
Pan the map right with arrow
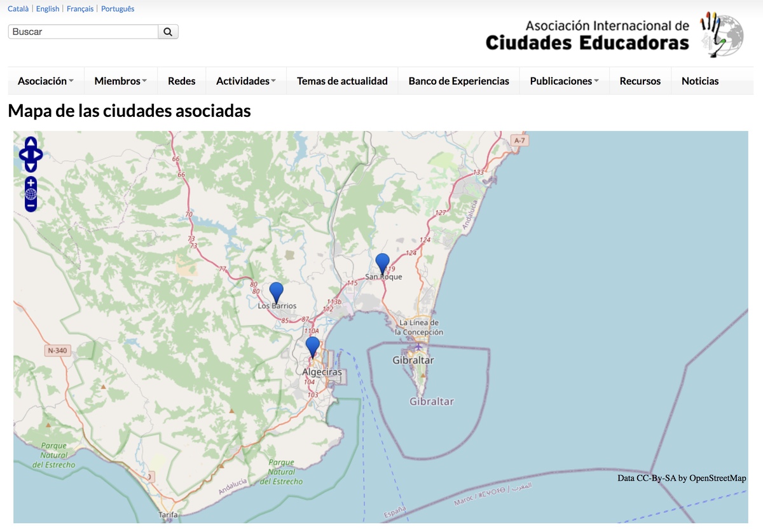click(x=38, y=154)
